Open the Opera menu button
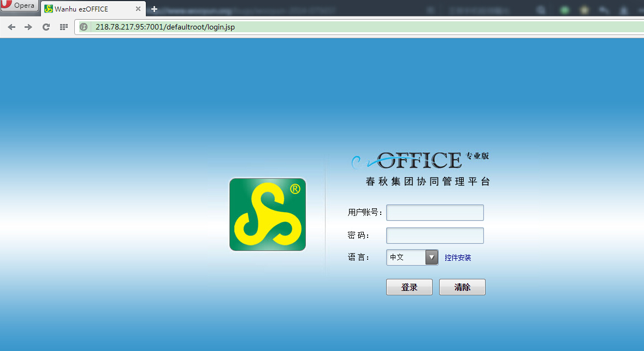The image size is (644, 351). coord(19,6)
